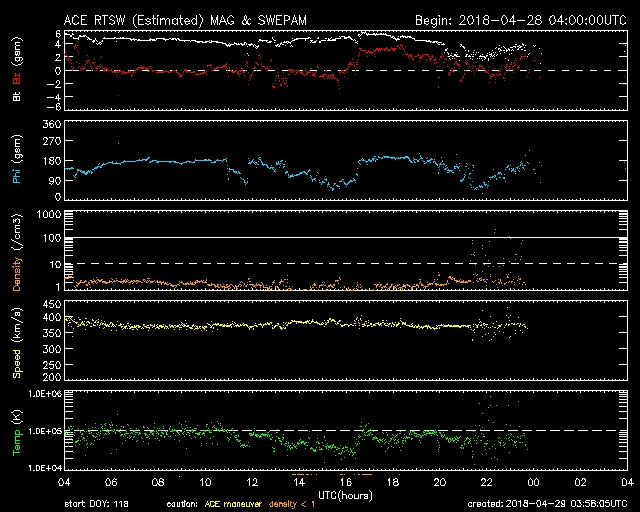Click the 'Phi (gsm)' axis label
The width and height of the screenshot is (640, 512).
[x=17, y=159]
